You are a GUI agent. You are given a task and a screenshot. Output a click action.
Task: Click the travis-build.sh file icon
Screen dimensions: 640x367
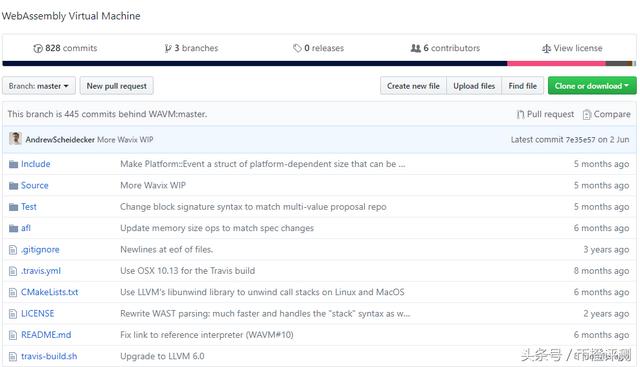point(13,356)
